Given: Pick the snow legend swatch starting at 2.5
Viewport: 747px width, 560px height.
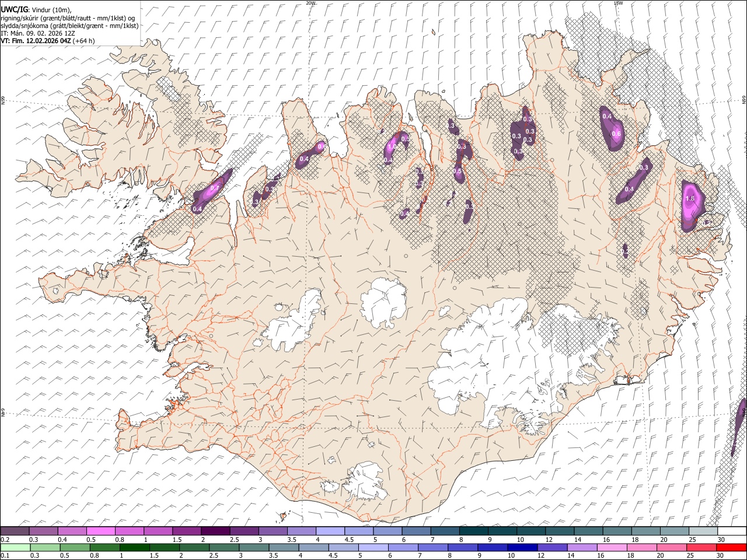Looking at the screenshot, I should 244,531.
